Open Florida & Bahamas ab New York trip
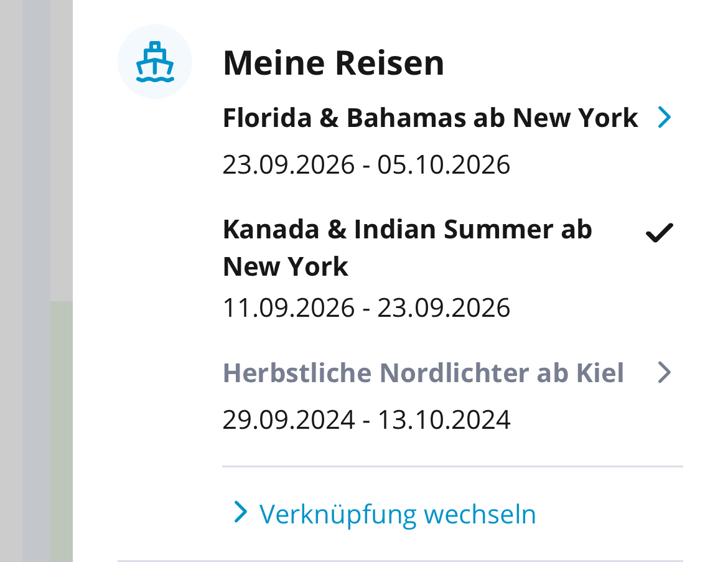The width and height of the screenshot is (728, 562). pos(430,118)
